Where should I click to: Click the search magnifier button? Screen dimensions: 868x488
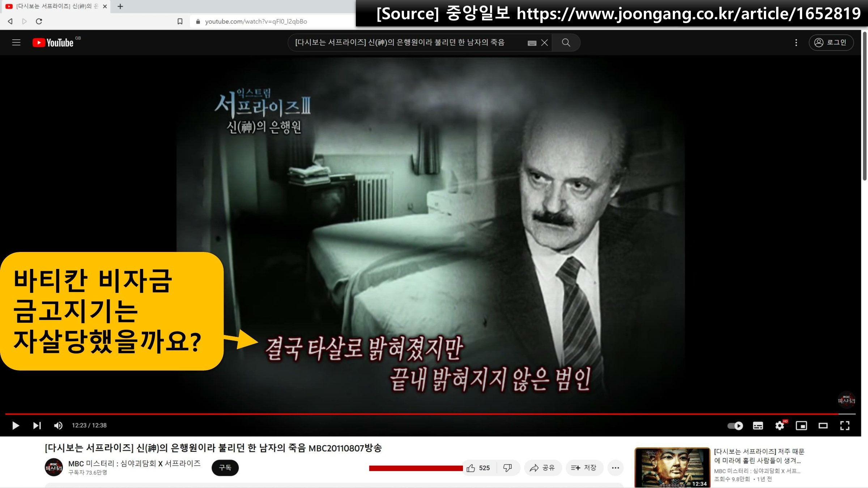(x=566, y=43)
